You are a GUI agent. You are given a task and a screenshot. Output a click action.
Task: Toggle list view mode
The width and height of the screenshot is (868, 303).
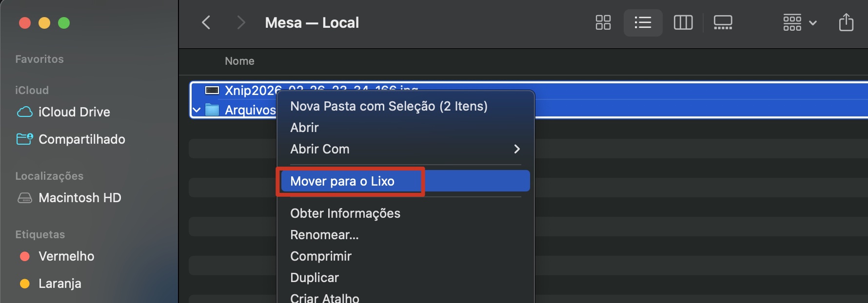click(x=643, y=22)
